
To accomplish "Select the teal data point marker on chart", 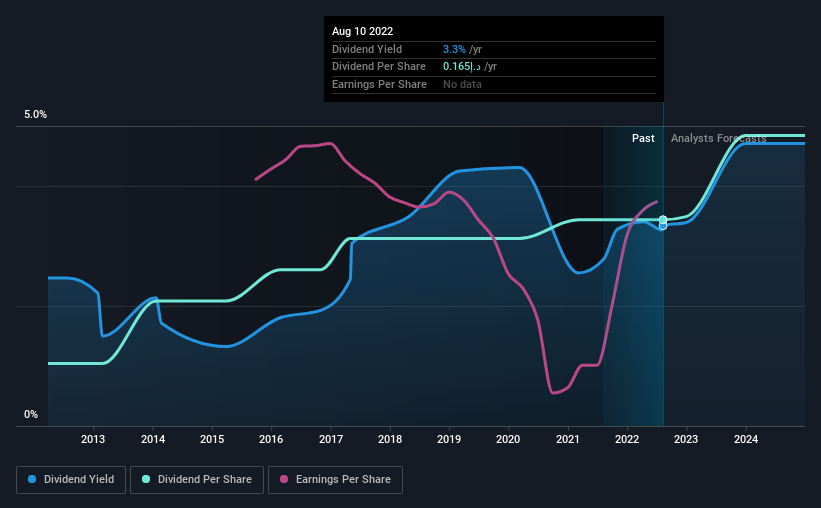I will pyautogui.click(x=663, y=219).
